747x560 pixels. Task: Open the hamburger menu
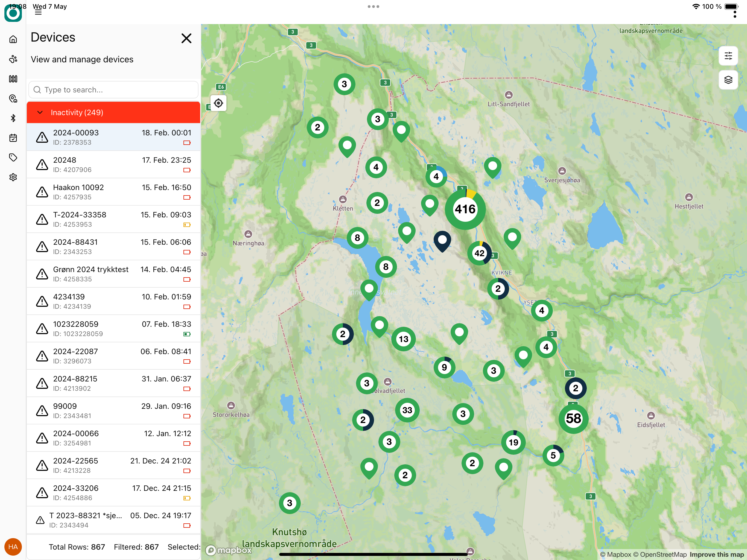click(38, 13)
